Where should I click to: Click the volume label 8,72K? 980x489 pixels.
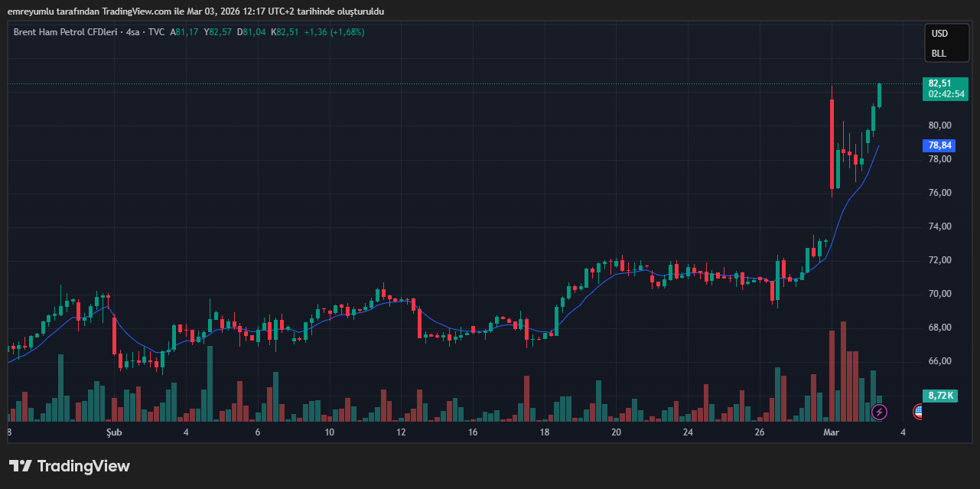[939, 396]
